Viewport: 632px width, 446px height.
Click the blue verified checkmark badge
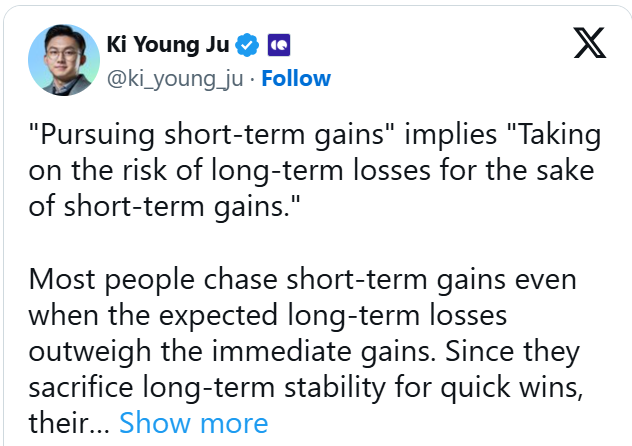[249, 46]
